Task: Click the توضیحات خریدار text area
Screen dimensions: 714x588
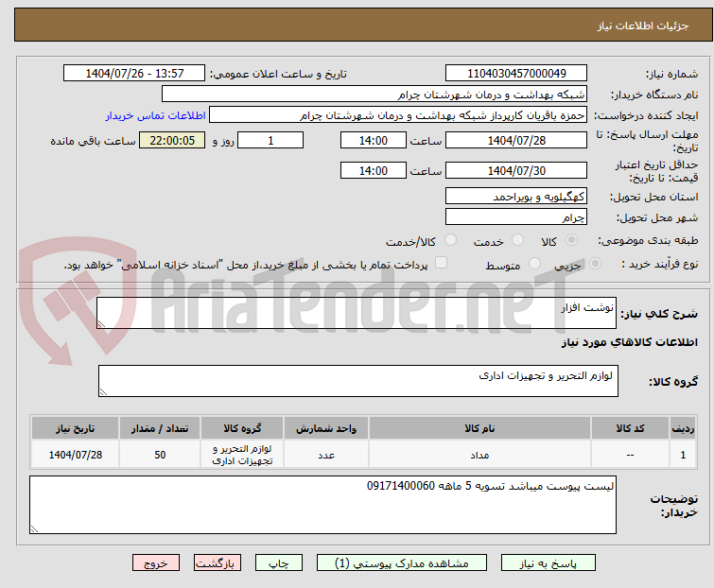Action: (322, 505)
